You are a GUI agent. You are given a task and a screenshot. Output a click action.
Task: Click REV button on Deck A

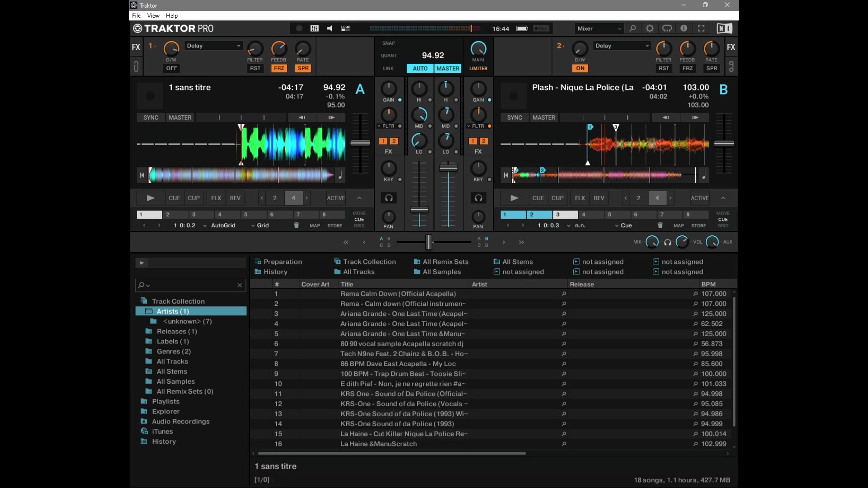pyautogui.click(x=235, y=198)
